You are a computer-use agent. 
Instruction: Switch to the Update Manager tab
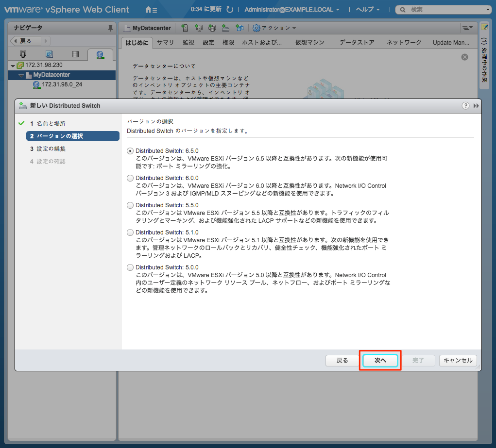pos(451,43)
